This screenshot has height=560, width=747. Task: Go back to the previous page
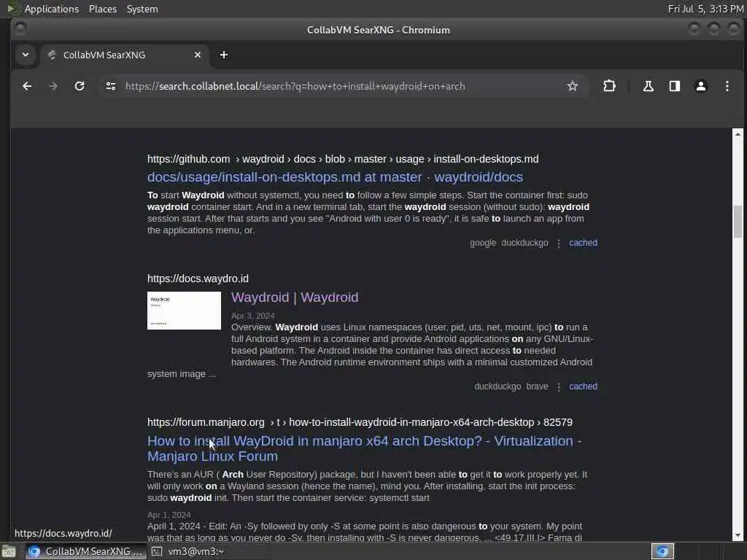click(x=27, y=86)
